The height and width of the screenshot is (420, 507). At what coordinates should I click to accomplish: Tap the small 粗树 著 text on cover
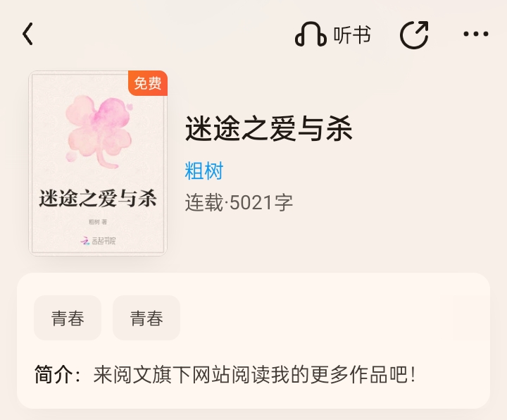click(98, 222)
